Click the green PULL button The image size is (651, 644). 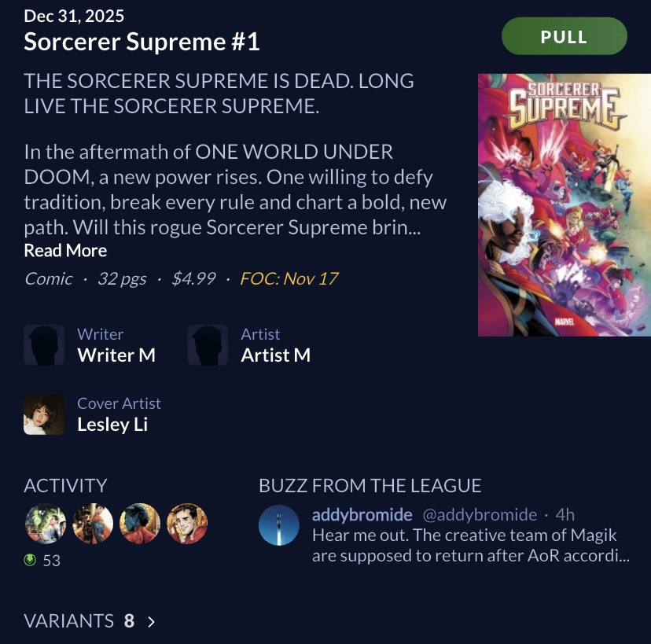565,36
